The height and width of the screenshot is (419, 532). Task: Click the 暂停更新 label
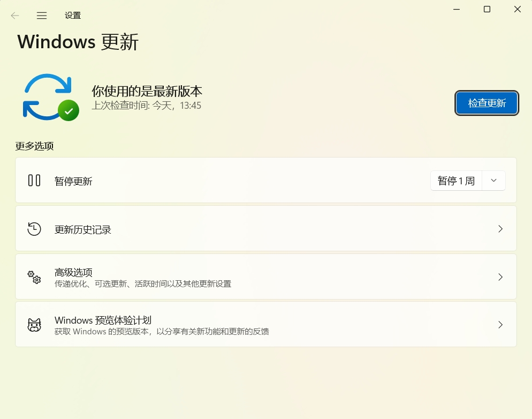tap(73, 181)
